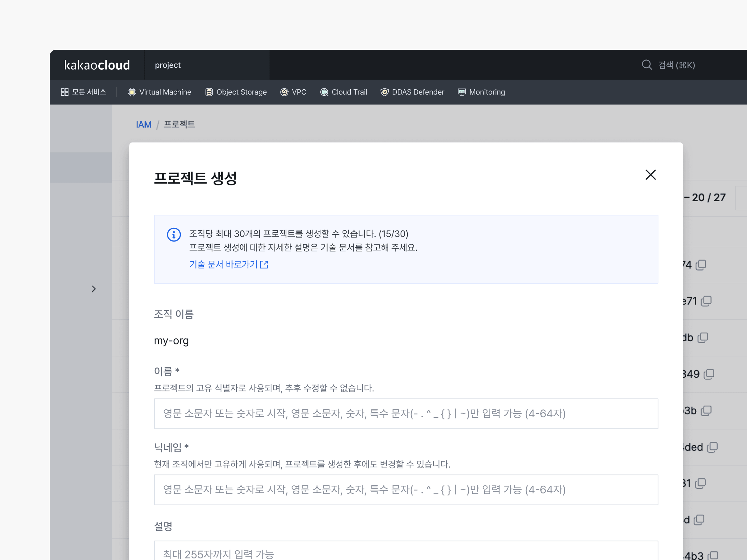747x560 pixels.
Task: Open 기술 문서 바로가기 link
Action: pos(229,264)
